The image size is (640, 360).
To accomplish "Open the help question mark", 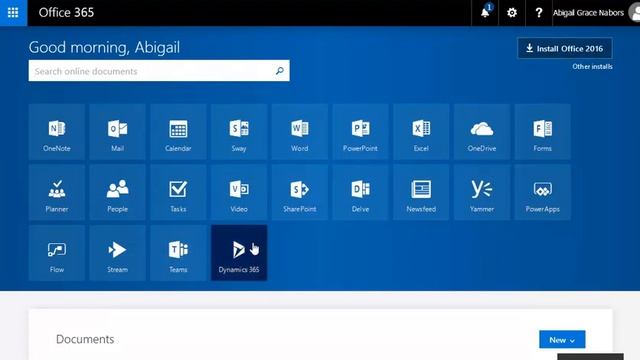I will click(x=539, y=13).
